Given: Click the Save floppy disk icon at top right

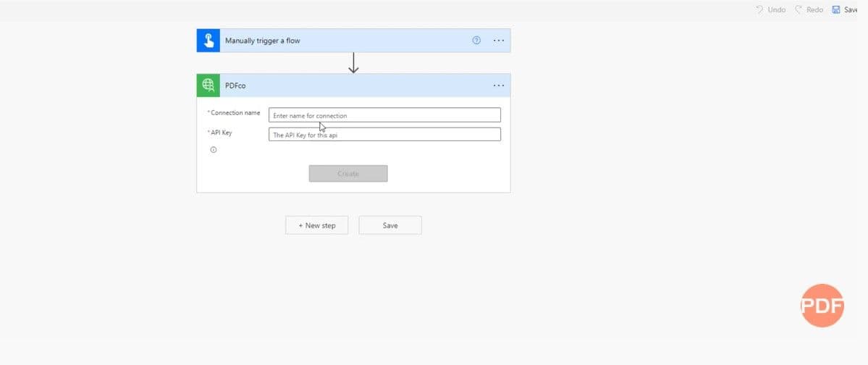Looking at the screenshot, I should coord(836,9).
